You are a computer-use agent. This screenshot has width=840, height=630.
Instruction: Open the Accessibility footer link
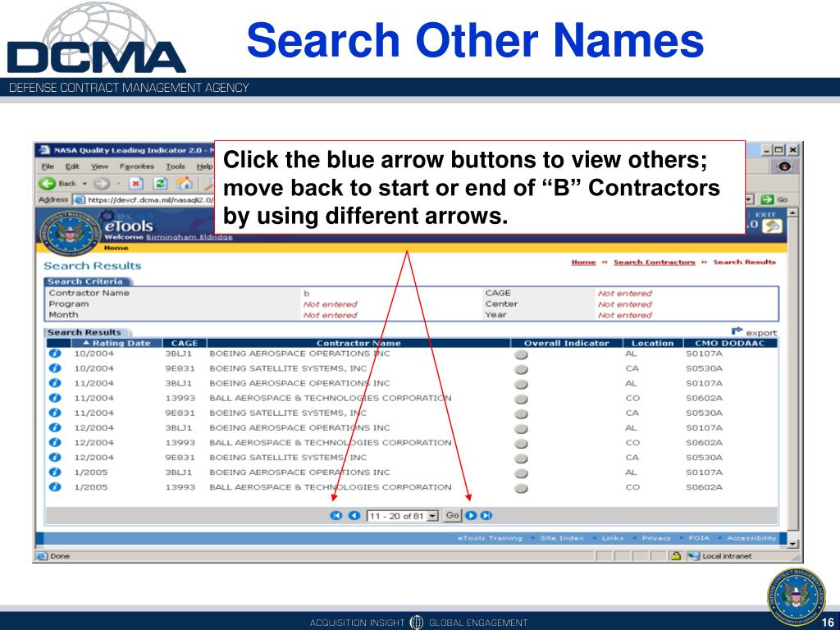click(751, 538)
